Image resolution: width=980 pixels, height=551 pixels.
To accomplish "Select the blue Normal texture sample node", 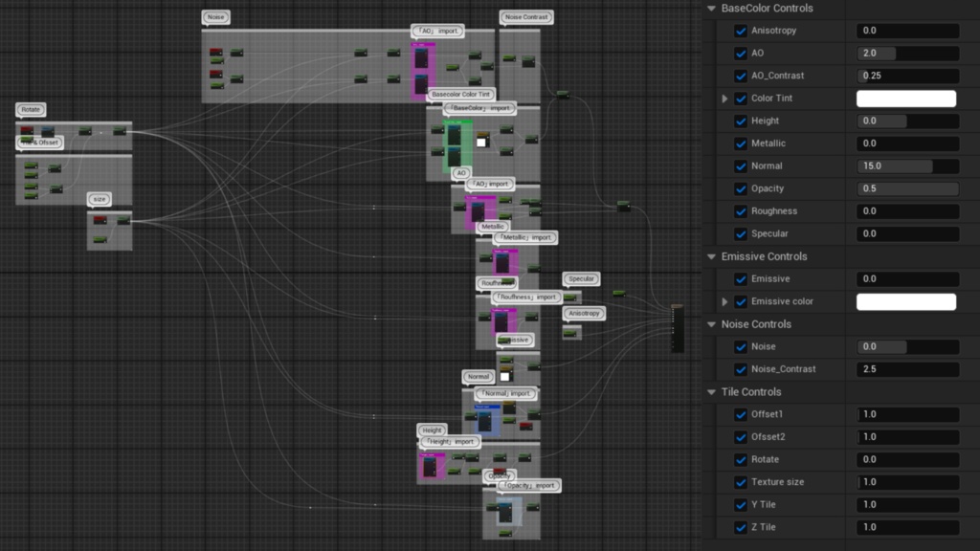I will pyautogui.click(x=485, y=420).
